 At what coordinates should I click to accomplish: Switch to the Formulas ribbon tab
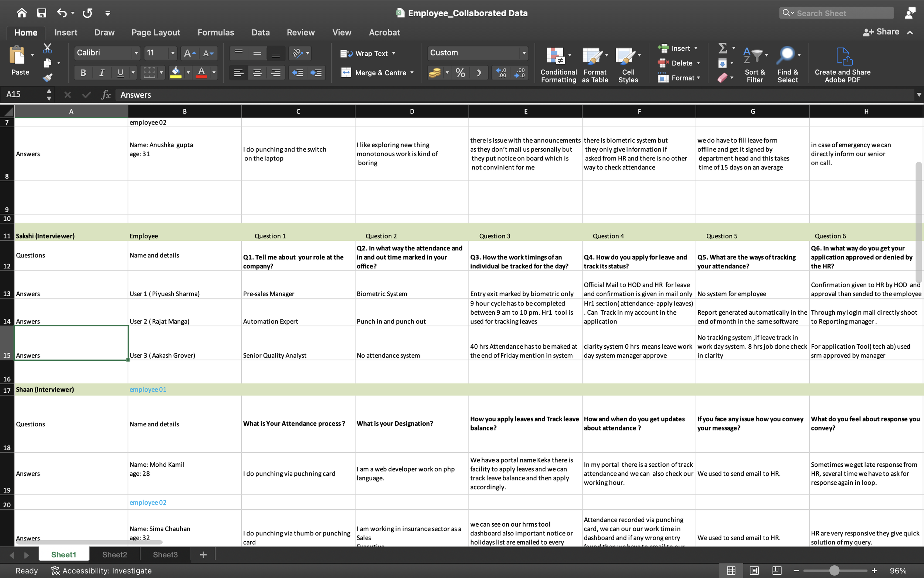216,33
